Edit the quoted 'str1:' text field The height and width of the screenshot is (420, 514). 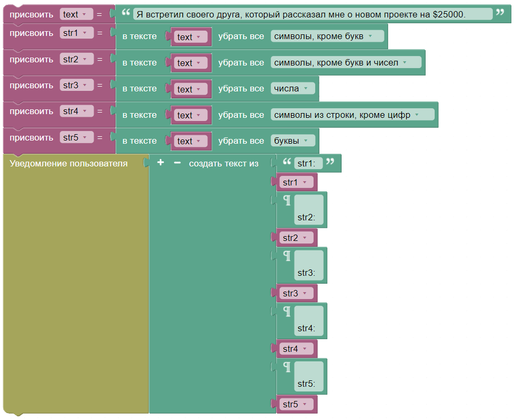pyautogui.click(x=308, y=163)
